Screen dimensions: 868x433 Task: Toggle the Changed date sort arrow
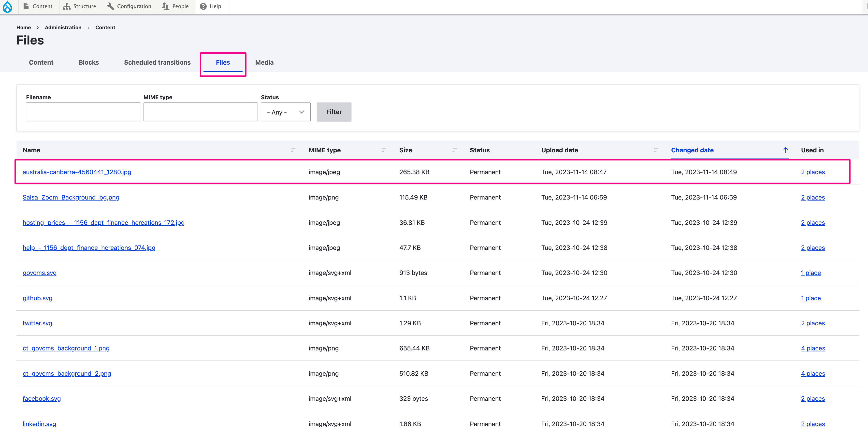tap(785, 150)
